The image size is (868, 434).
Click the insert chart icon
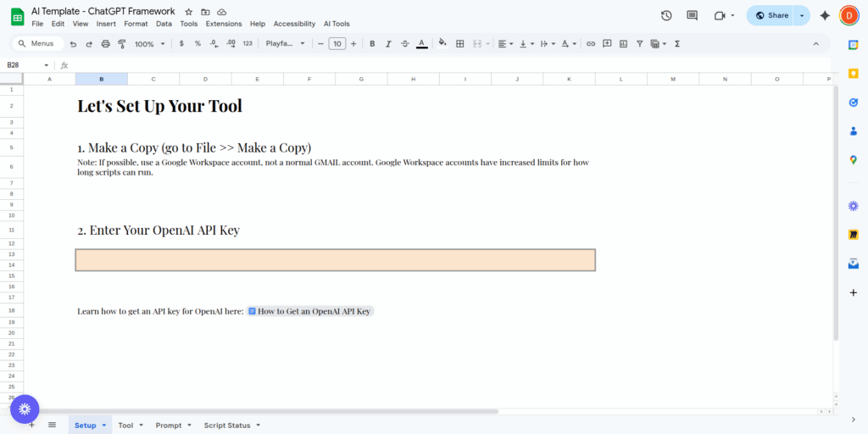pyautogui.click(x=623, y=44)
